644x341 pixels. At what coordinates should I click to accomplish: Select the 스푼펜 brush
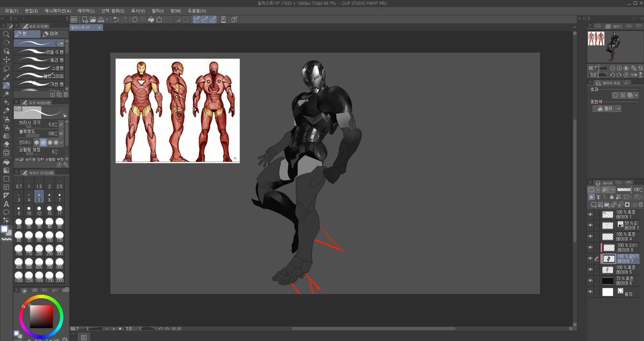(39, 68)
